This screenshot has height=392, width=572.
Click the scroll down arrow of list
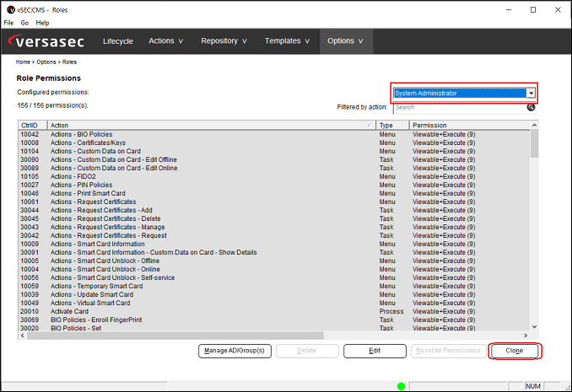(534, 327)
